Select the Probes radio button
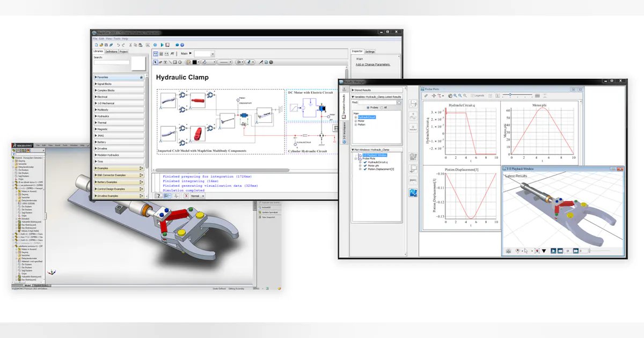644x338 pixels. (368, 107)
